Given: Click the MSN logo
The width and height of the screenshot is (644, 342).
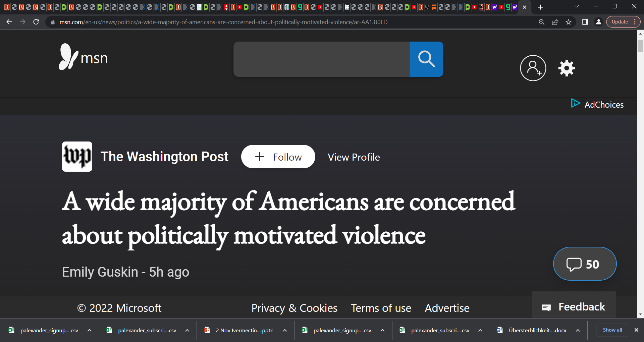Looking at the screenshot, I should (83, 57).
